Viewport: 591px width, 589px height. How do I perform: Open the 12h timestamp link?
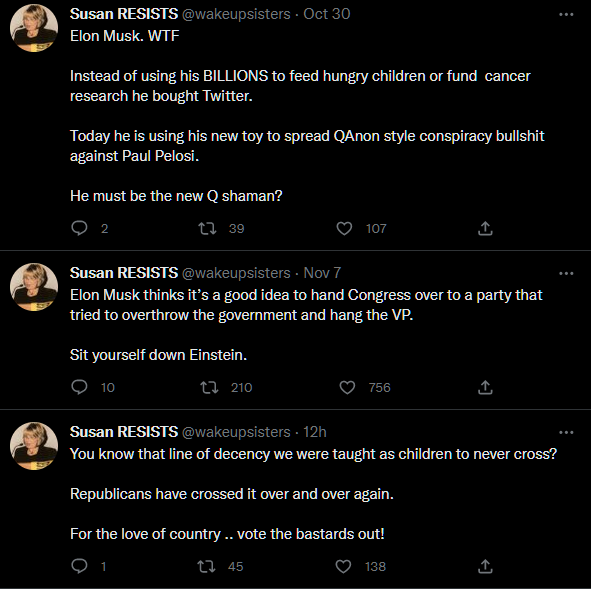[315, 432]
